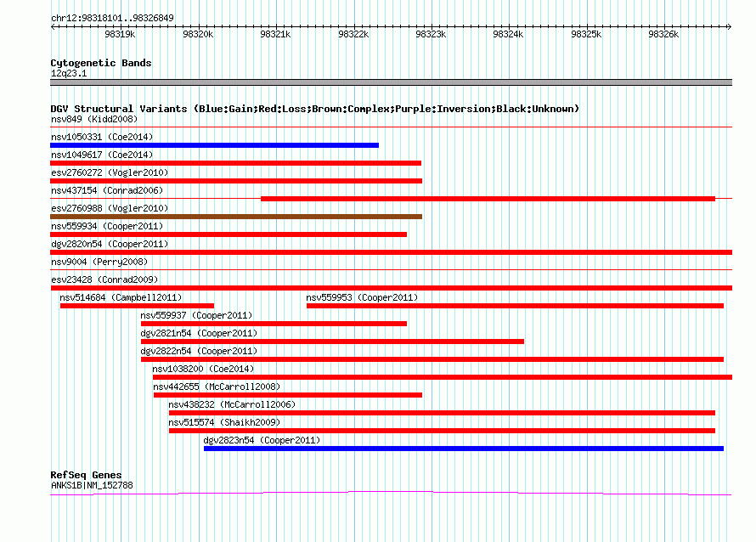Click the red loss bar under nsv559937

tap(274, 324)
